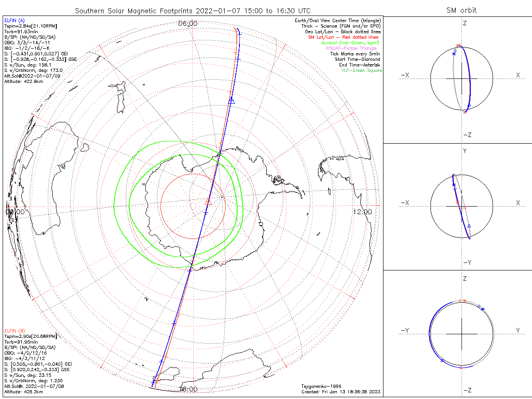Select the orange 'ELFIN (B)' label
532x399 pixels.
coord(15,331)
